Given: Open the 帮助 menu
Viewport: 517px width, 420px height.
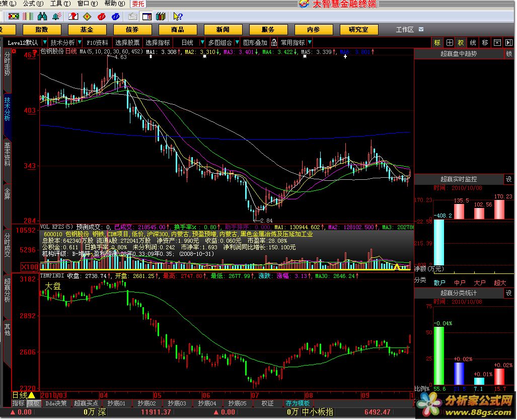Looking at the screenshot, I should click(x=115, y=4).
